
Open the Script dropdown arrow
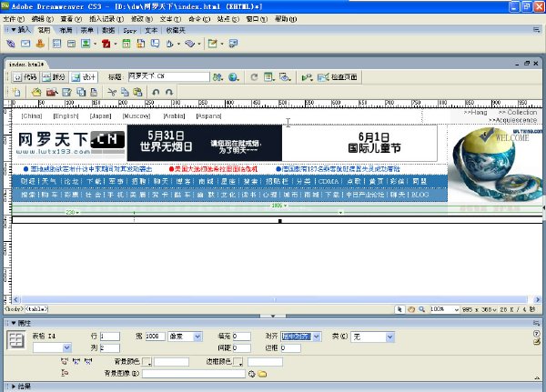coord(199,45)
